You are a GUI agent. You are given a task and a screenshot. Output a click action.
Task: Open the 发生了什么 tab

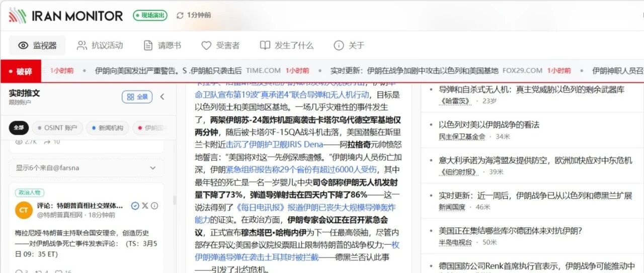pos(286,45)
